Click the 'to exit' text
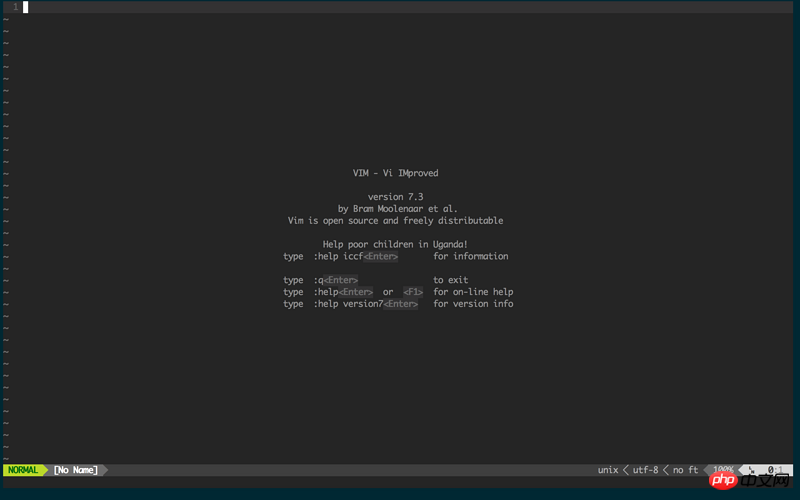 (x=451, y=280)
